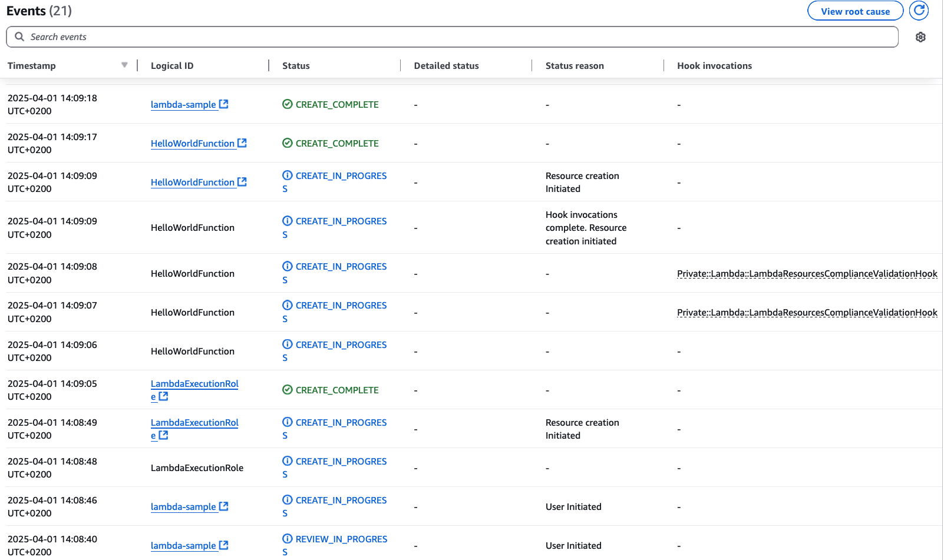
Task: Open the LambdaExecutionRole resource link
Action: 194,383
